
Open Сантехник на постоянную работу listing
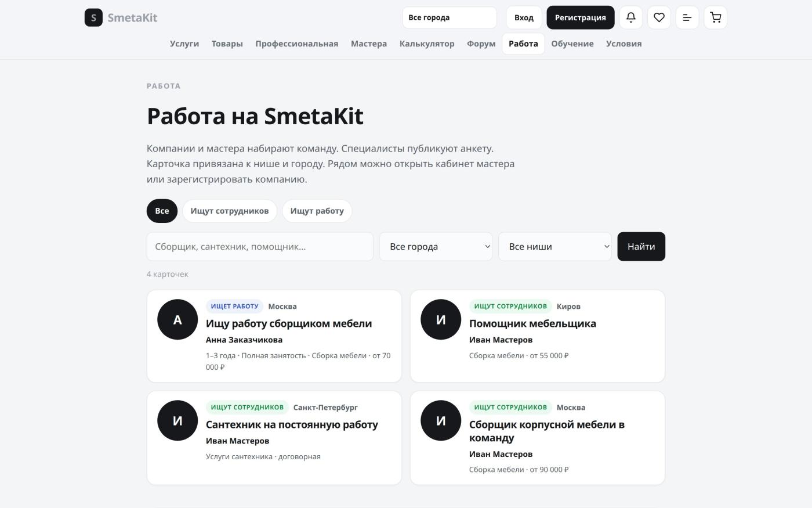[x=292, y=424]
